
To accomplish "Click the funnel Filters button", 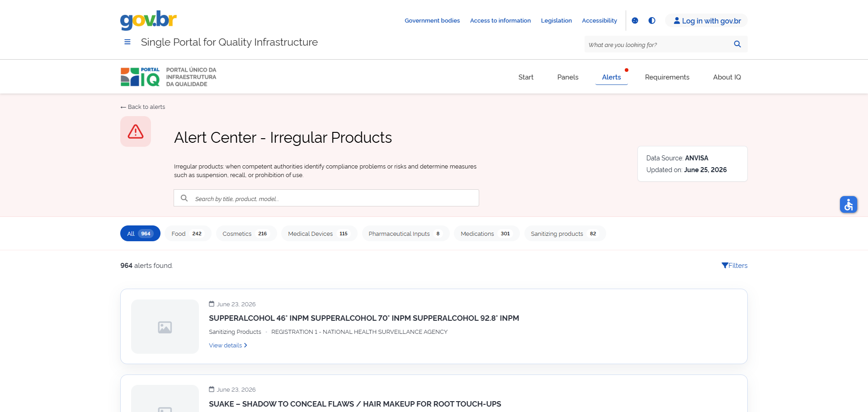I will pyautogui.click(x=735, y=266).
